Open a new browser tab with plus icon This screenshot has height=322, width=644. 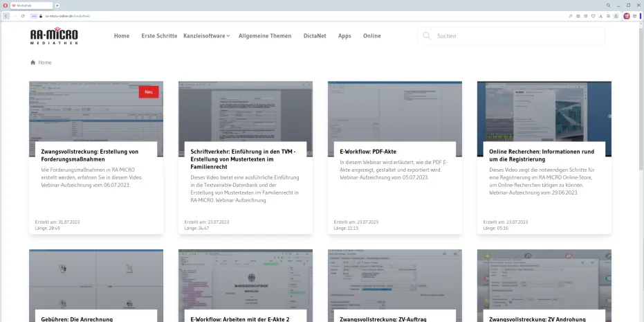click(57, 5)
